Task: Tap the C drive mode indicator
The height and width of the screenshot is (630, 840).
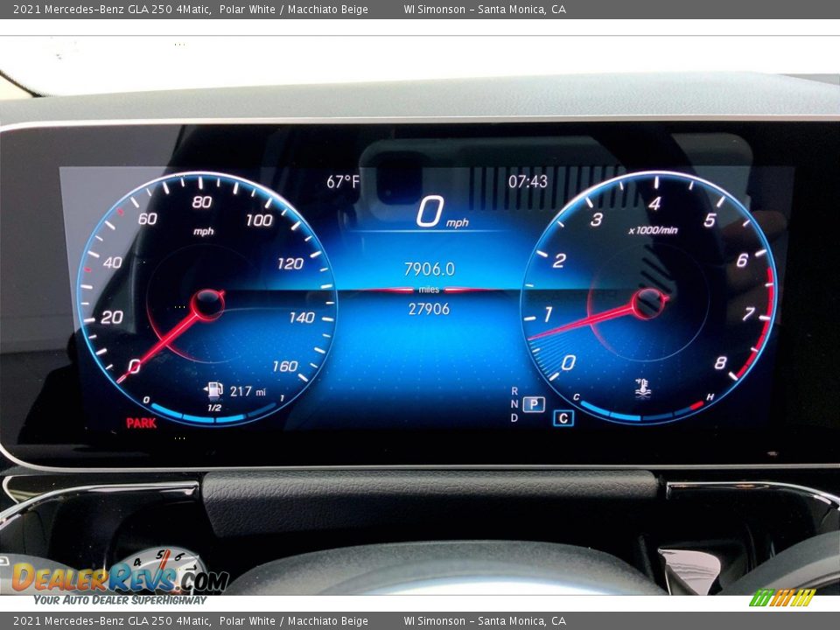Action: (x=563, y=418)
